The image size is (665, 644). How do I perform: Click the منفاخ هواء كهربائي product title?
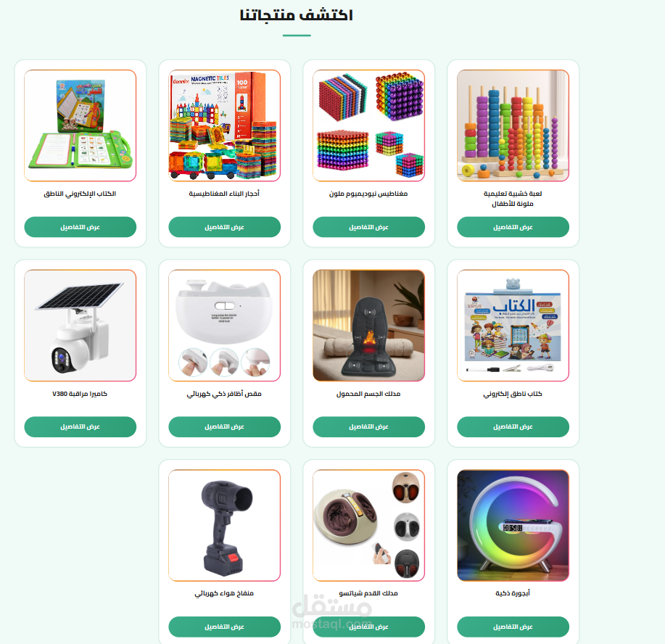[224, 593]
